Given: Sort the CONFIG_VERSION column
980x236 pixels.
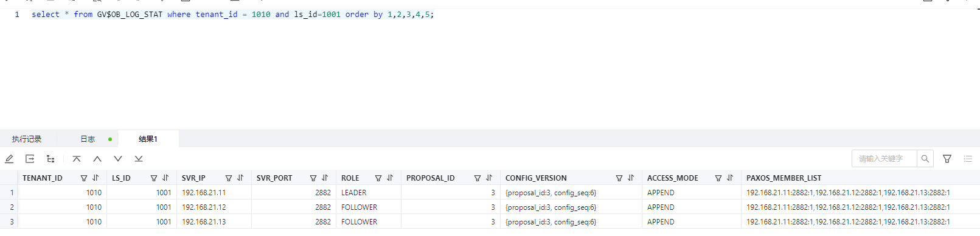Looking at the screenshot, I should click(631, 178).
